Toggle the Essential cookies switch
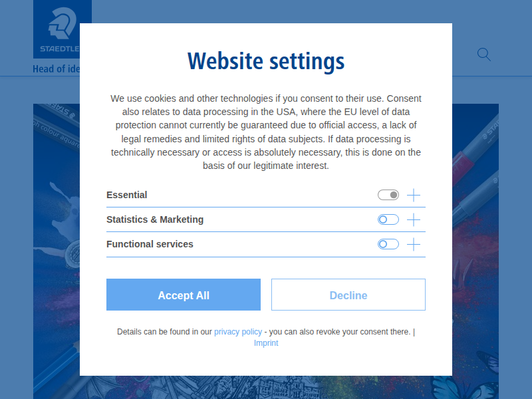The width and height of the screenshot is (532, 399). coord(388,195)
